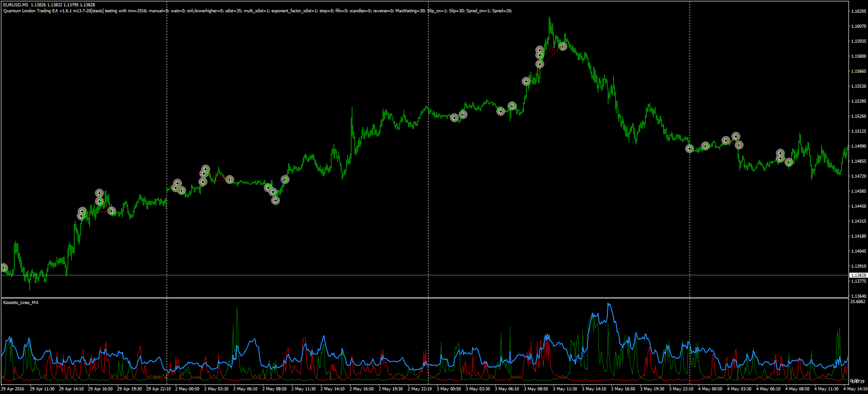Select the 1.15260 price level label

coord(858,116)
